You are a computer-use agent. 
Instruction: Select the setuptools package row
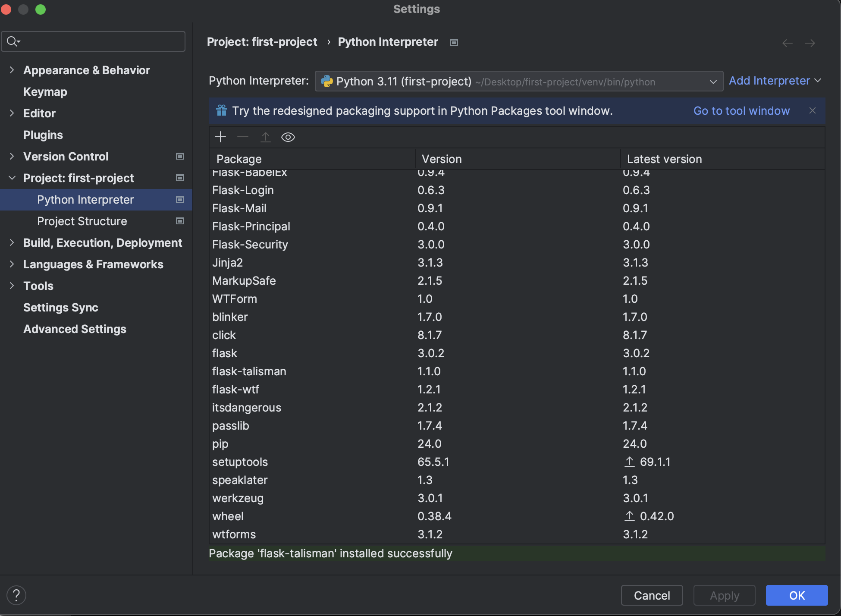[x=517, y=462]
